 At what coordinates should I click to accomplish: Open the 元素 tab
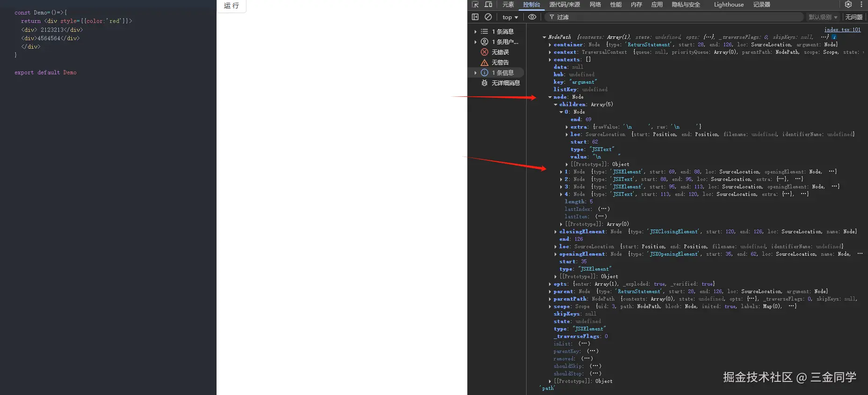pyautogui.click(x=508, y=5)
